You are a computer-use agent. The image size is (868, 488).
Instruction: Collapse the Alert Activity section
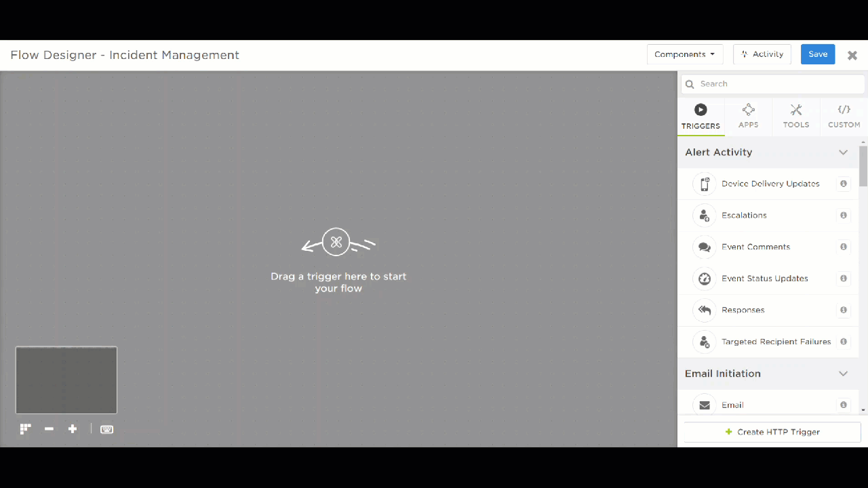843,152
